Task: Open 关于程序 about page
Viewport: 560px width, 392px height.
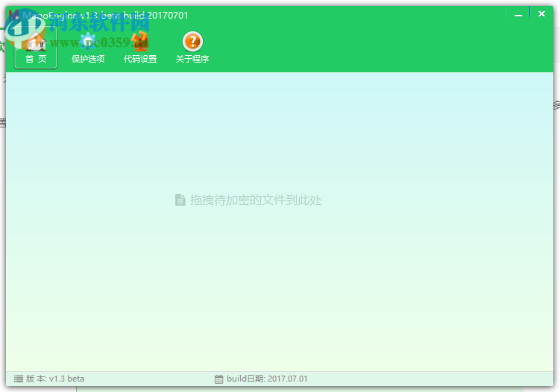Action: tap(192, 47)
